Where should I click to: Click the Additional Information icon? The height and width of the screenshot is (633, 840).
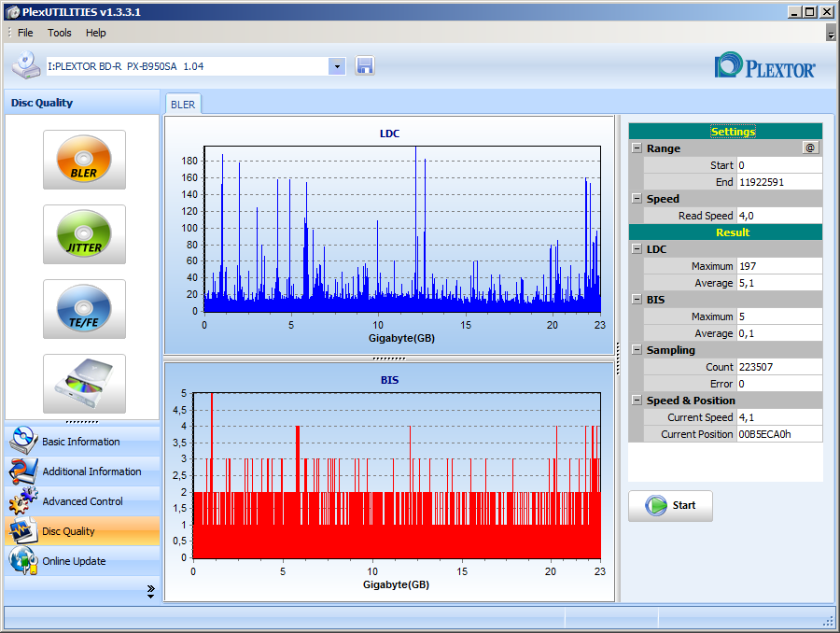pos(23,471)
